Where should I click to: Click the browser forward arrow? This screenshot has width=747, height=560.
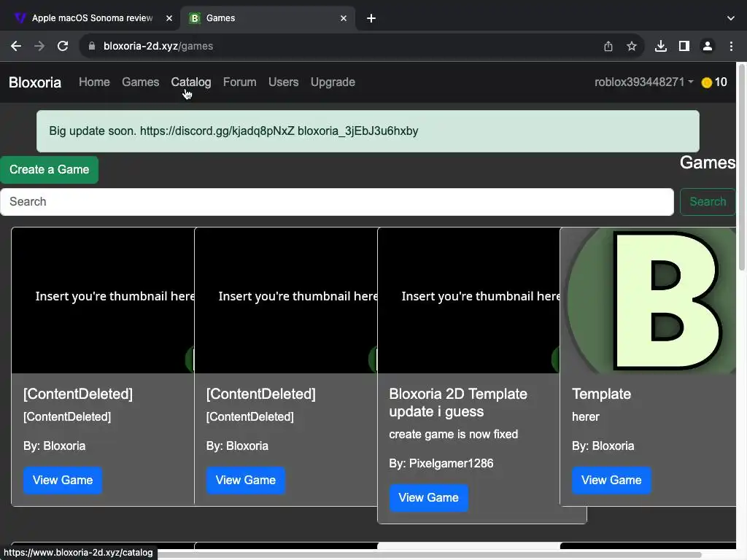point(39,46)
